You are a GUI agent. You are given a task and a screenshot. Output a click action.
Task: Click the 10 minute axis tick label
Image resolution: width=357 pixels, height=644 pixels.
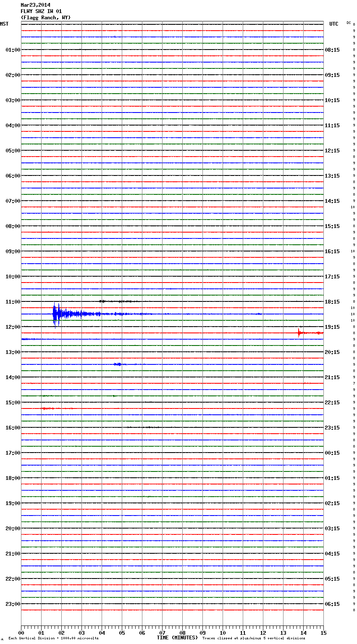pos(223,633)
